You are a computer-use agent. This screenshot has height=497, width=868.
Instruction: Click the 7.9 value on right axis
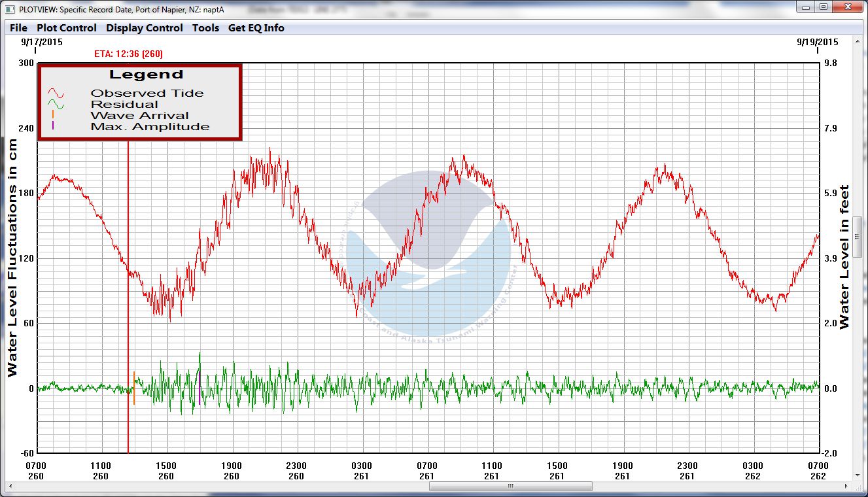[x=830, y=128]
